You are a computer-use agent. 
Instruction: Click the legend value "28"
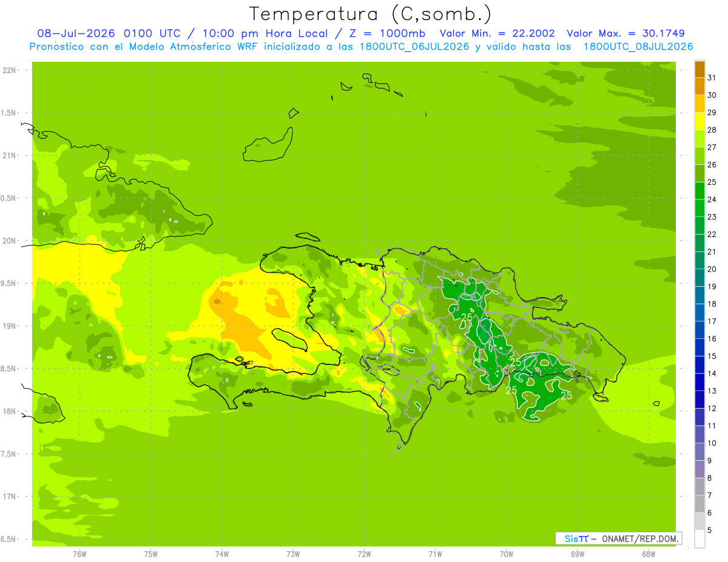(712, 130)
